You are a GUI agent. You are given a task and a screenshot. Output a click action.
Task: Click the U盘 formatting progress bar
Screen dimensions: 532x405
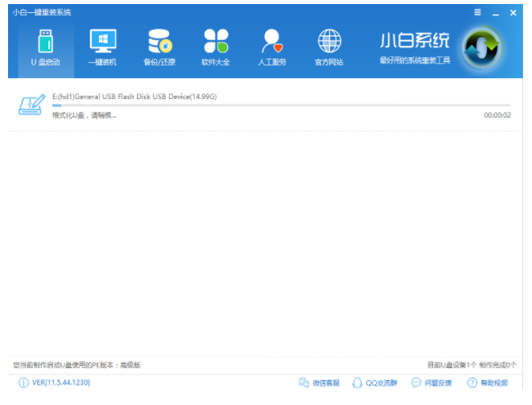[281, 105]
